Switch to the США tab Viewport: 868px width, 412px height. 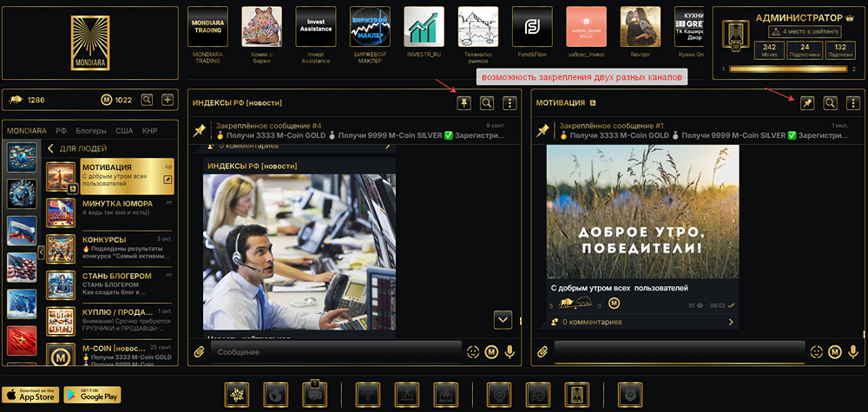pos(124,131)
